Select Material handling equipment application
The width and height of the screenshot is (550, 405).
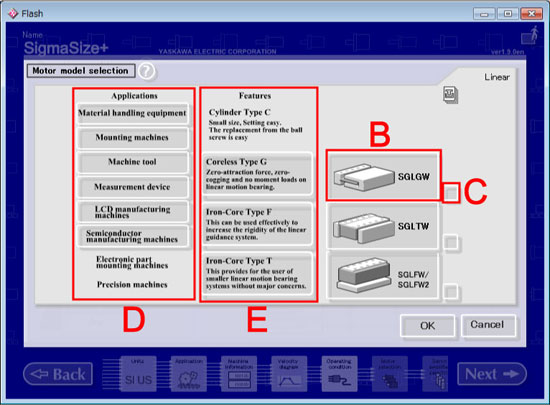[x=132, y=113]
